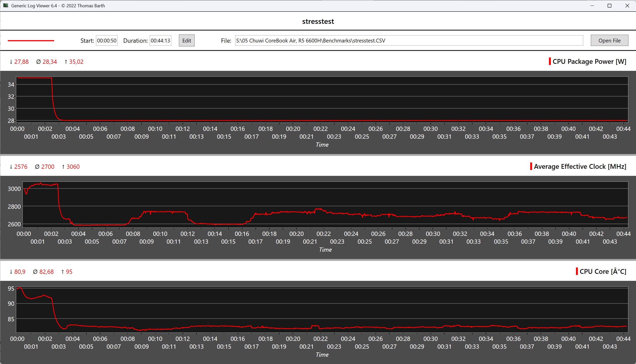
Task: Click the CPU Package Power red marker
Action: click(550, 61)
